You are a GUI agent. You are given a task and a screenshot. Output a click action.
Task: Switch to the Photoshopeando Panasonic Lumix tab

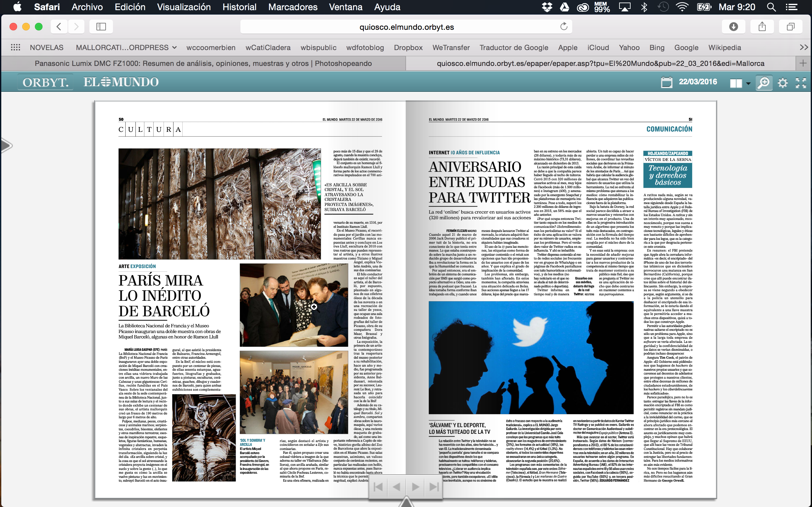(x=203, y=63)
